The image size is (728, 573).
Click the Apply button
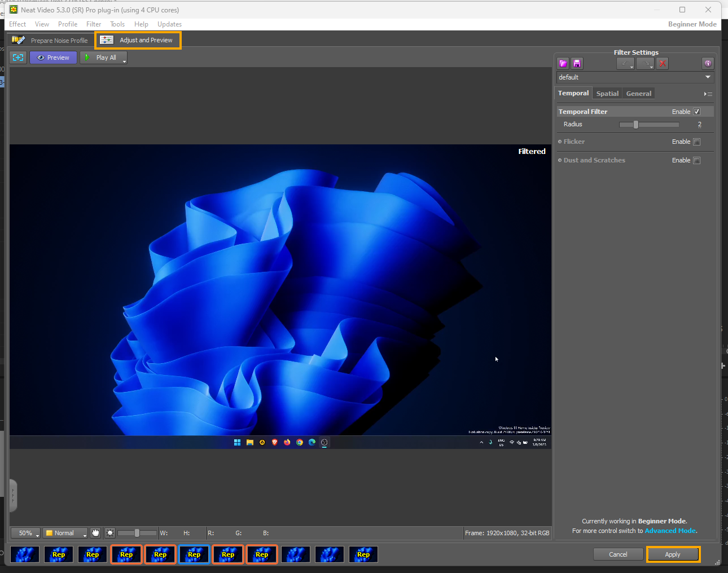pos(673,554)
